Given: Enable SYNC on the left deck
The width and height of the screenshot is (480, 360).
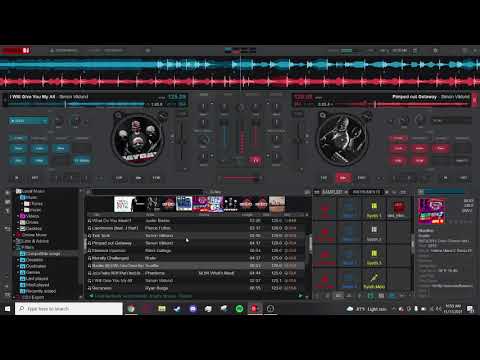Looking at the screenshot, I should point(156,178).
